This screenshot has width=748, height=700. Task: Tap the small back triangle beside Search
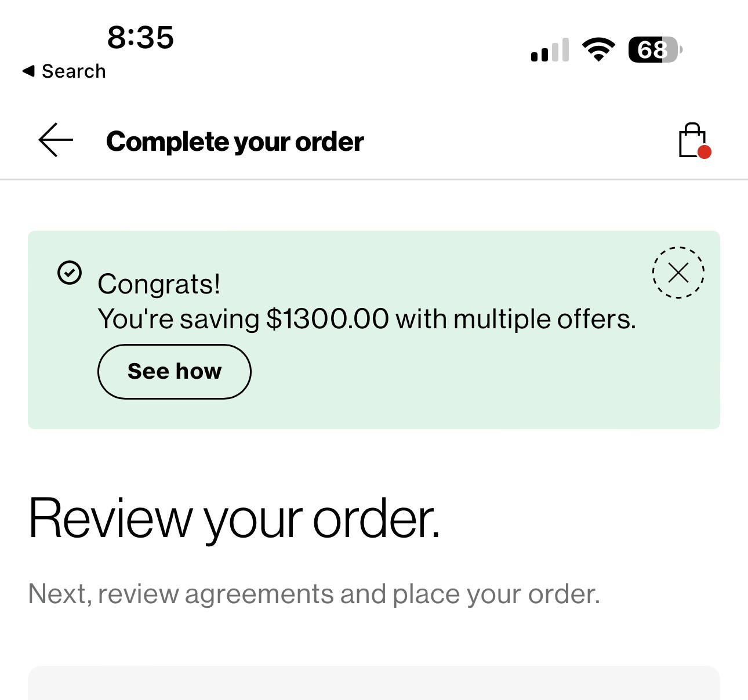pos(28,71)
